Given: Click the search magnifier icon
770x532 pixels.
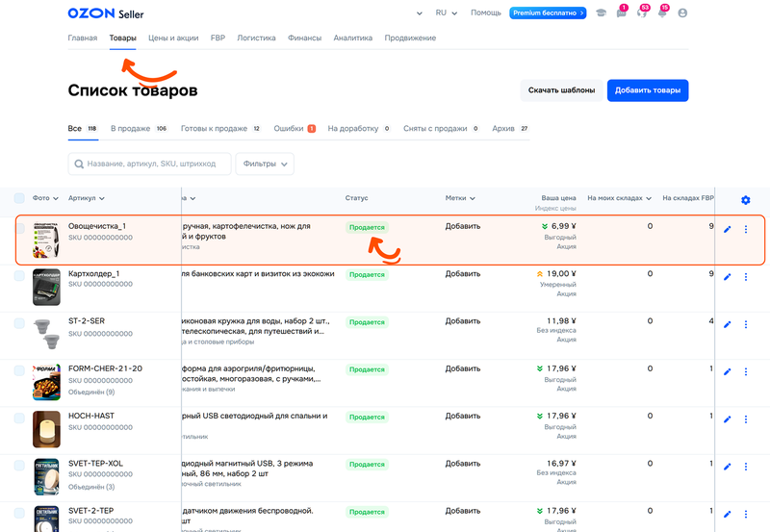Looking at the screenshot, I should pyautogui.click(x=79, y=164).
